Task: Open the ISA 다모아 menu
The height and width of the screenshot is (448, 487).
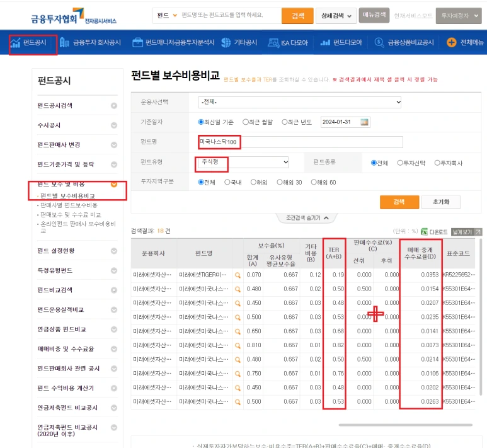Action: click(288, 42)
